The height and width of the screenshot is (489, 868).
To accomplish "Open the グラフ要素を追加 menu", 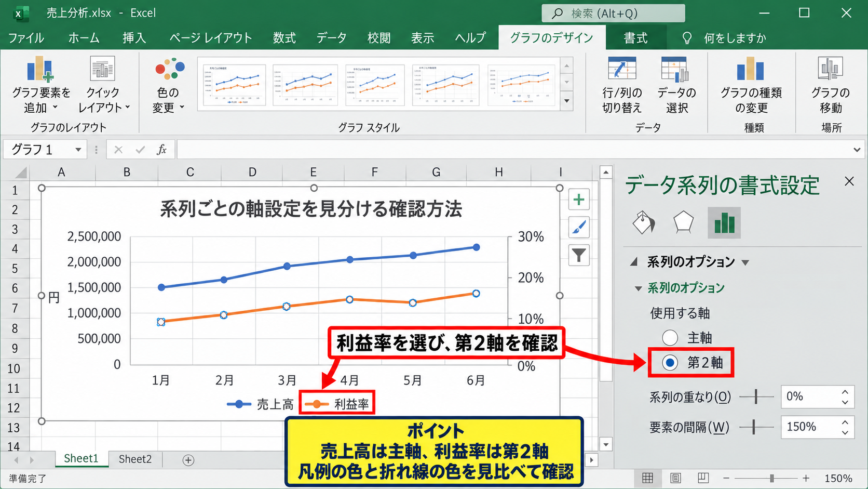I will coord(40,85).
